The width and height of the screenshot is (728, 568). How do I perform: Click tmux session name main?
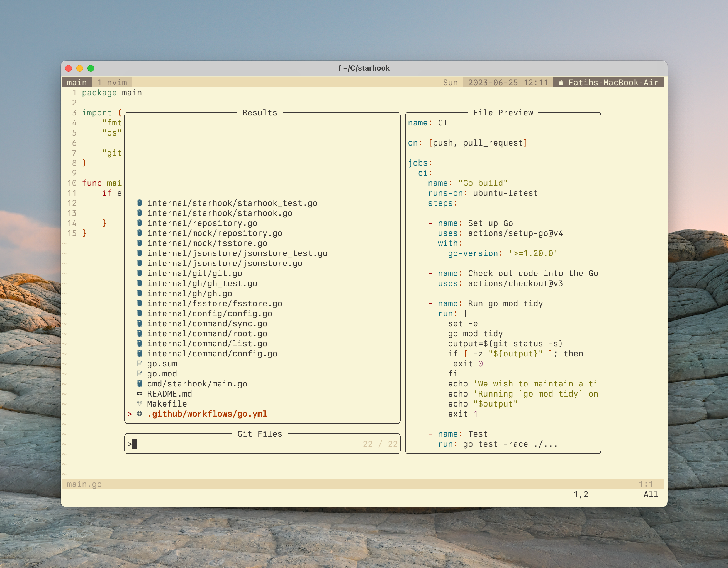click(x=77, y=82)
